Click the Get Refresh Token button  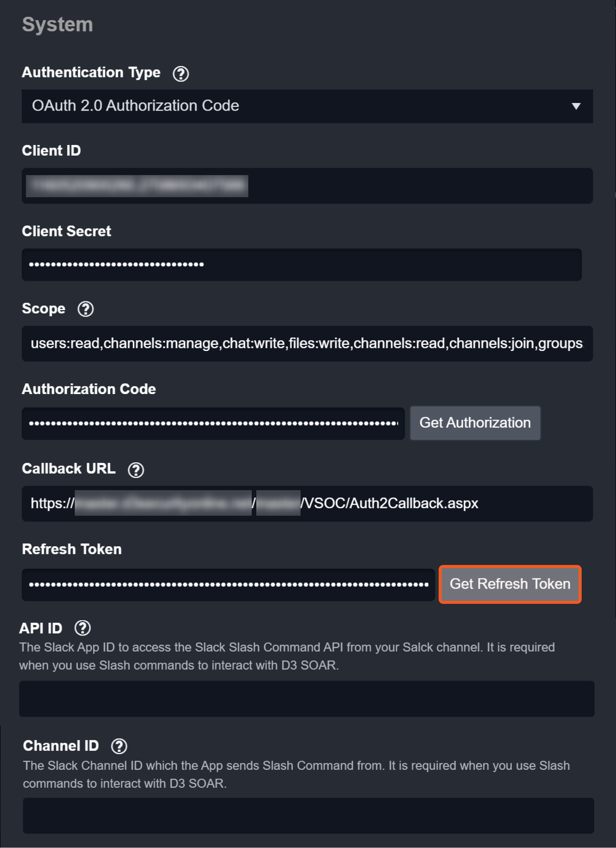[510, 584]
